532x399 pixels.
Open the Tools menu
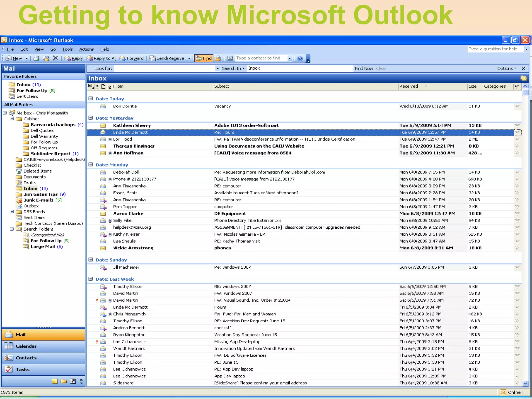pyautogui.click(x=67, y=49)
